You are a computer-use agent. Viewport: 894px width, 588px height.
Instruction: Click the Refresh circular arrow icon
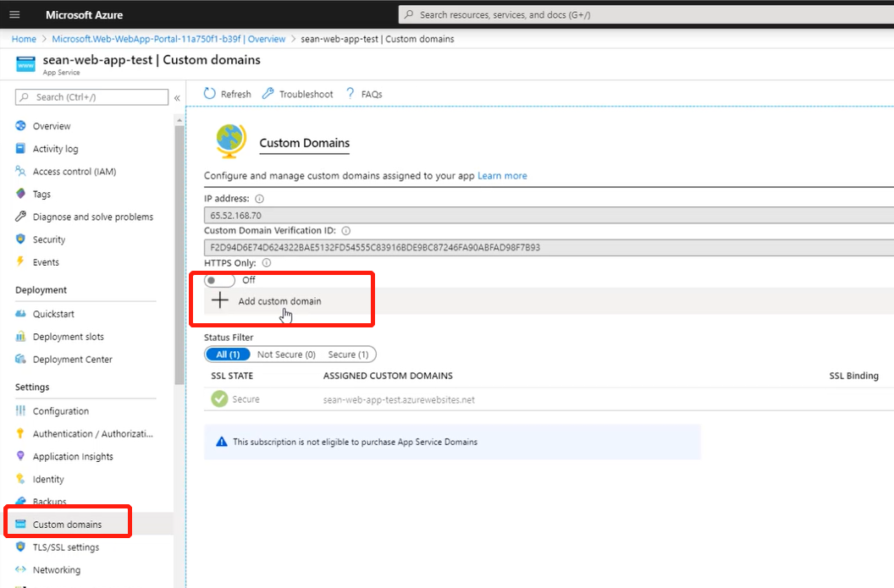coord(210,93)
